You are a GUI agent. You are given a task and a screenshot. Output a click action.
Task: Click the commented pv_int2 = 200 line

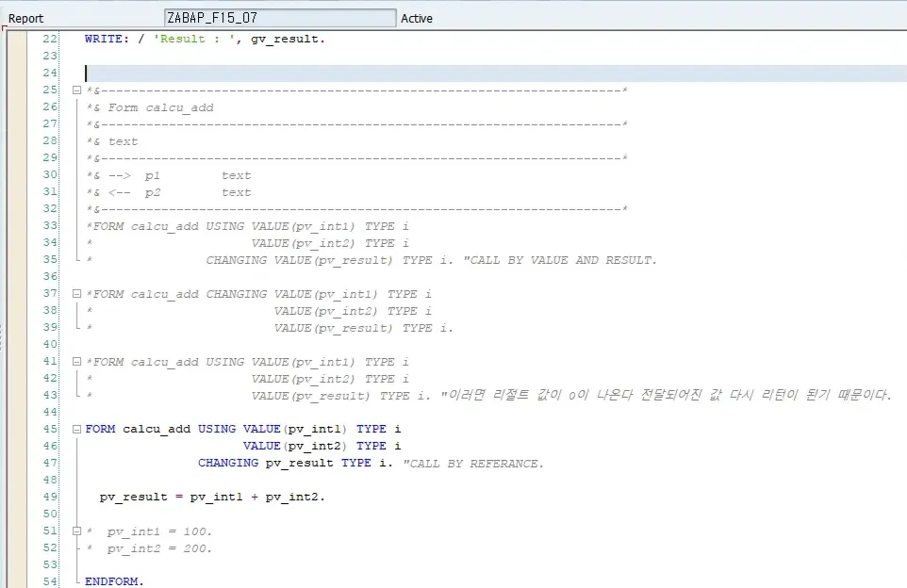(x=149, y=548)
